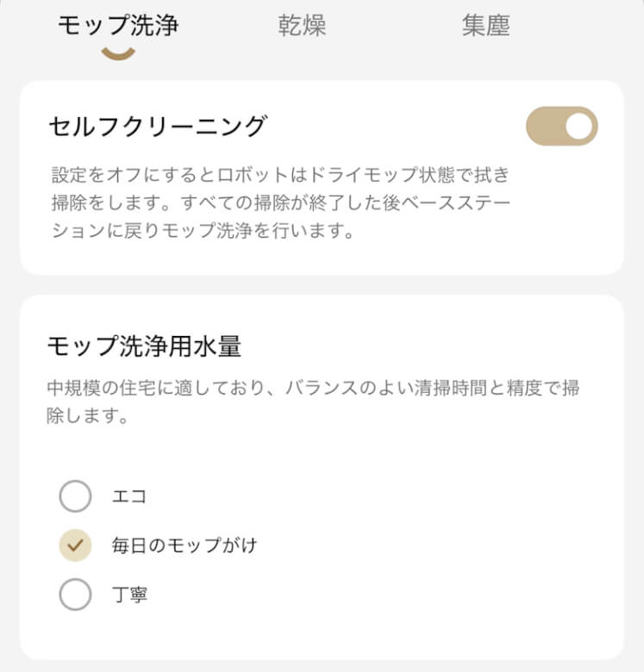Click the water volume description starting 中規模の住宅
The image size is (644, 672).
click(312, 387)
